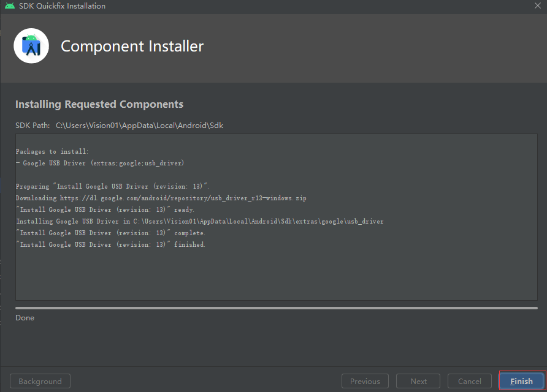Click the log line ending in "ready."
Image resolution: width=547 pixels, height=392 pixels.
[x=105, y=209]
